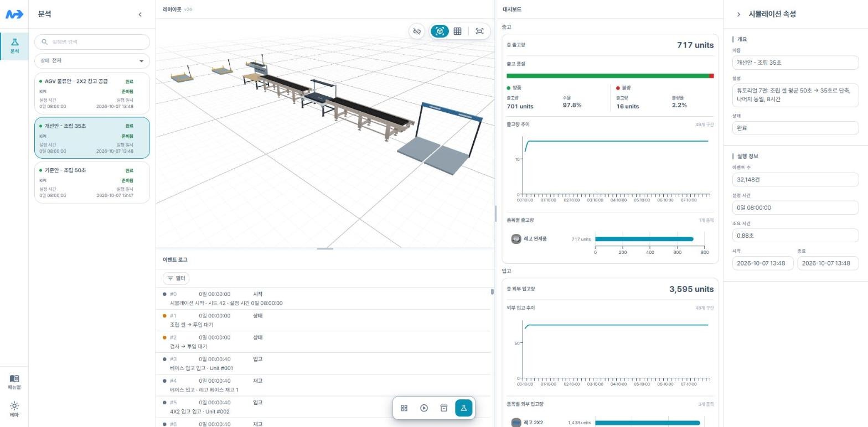Click the fit-to-screen frame icon
868x427 pixels.
coord(479,32)
